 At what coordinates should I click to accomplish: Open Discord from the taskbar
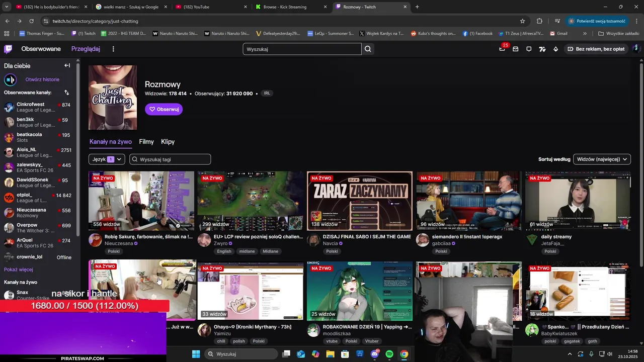pyautogui.click(x=375, y=354)
